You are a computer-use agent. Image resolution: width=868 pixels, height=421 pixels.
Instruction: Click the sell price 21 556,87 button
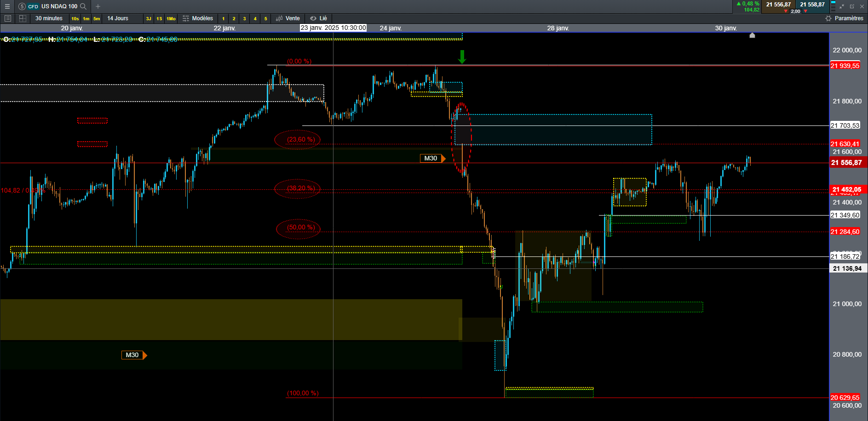[778, 6]
